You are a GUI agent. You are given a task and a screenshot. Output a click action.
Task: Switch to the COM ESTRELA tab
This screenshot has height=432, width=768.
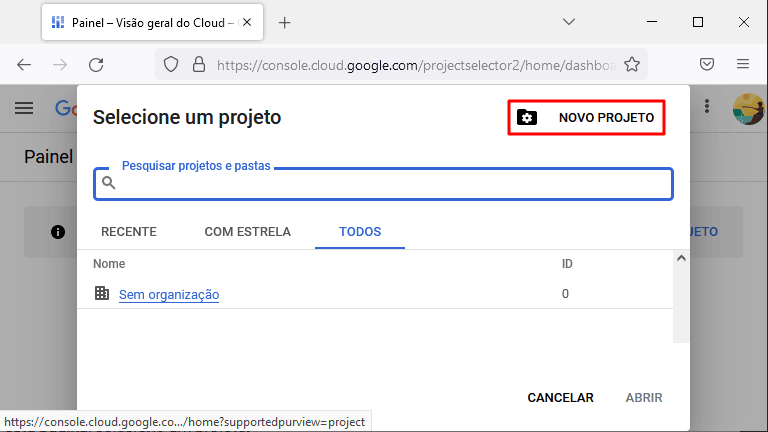pyautogui.click(x=247, y=232)
